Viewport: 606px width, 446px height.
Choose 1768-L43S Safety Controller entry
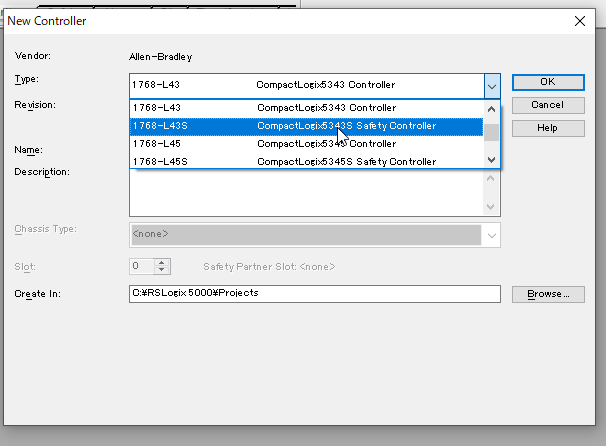[306, 126]
